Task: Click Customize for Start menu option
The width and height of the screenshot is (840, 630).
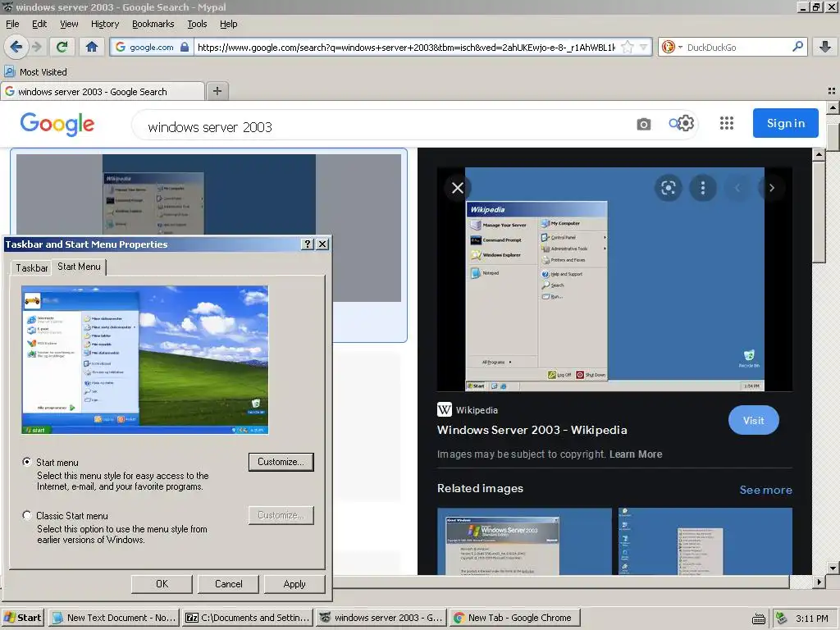Action: point(281,462)
